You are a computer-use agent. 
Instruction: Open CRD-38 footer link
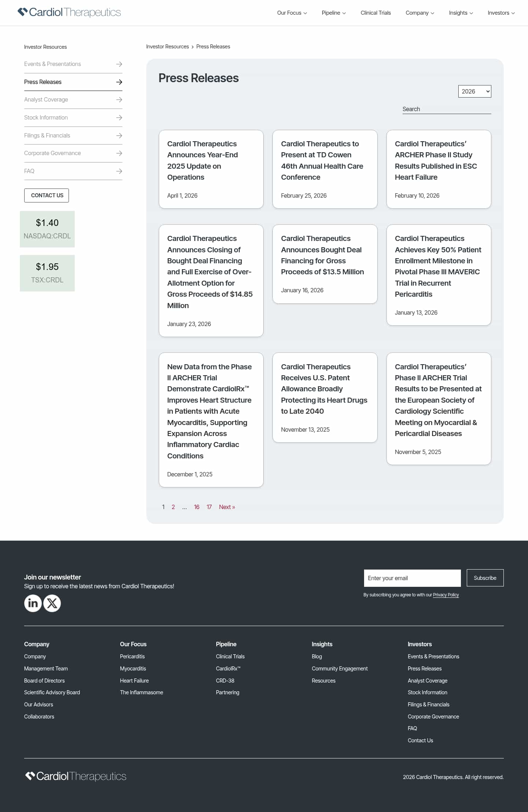click(225, 681)
